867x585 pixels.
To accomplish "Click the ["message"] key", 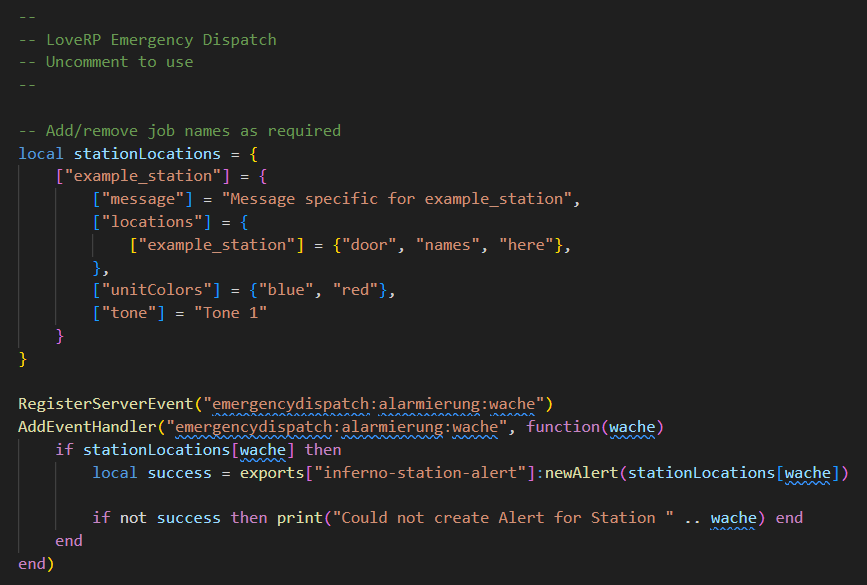I will click(143, 199).
